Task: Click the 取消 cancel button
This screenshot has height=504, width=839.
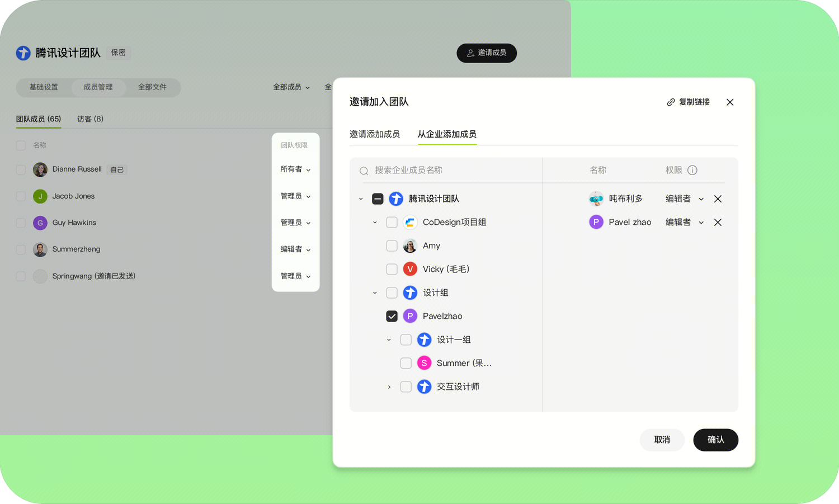Action: (x=662, y=440)
